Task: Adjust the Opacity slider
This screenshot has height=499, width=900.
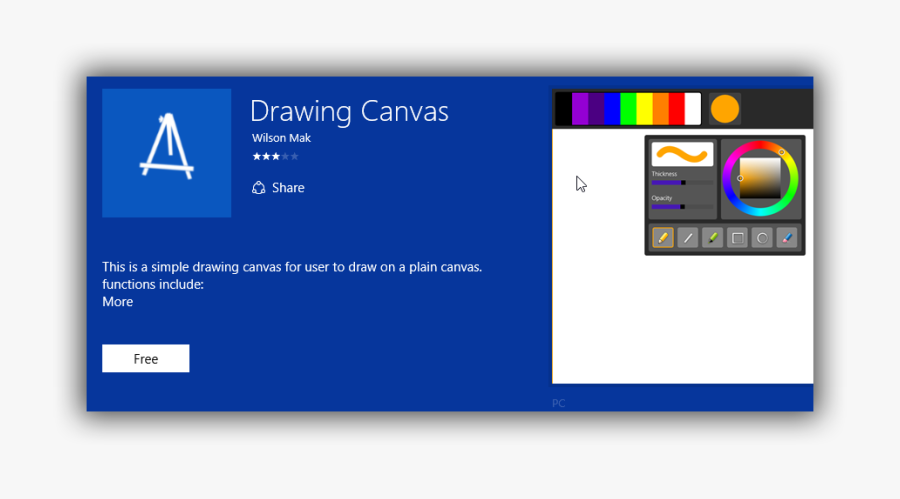Action: click(682, 207)
